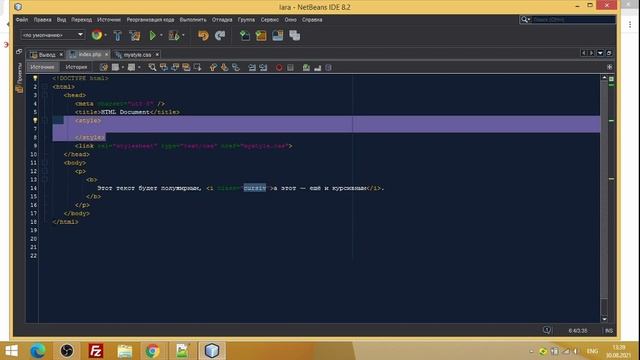This screenshot has height=360, width=640.
Task: Expand the Run Project dropdown arrow
Action: (x=161, y=36)
